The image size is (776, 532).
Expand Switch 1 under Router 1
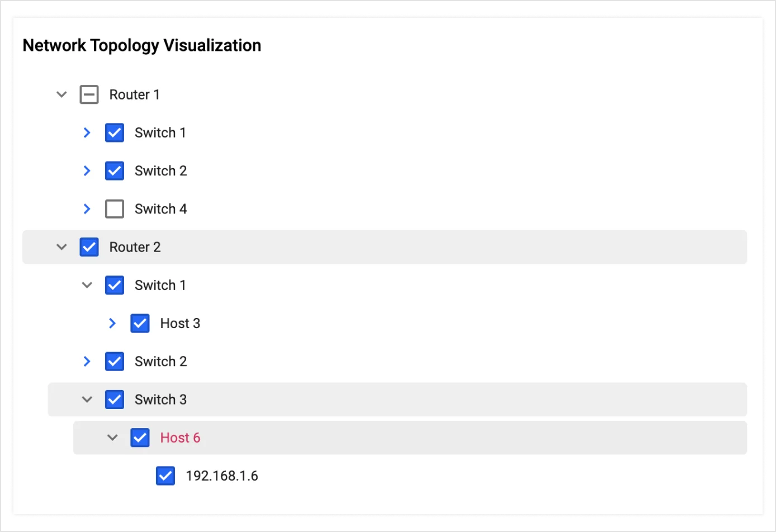pyautogui.click(x=87, y=132)
